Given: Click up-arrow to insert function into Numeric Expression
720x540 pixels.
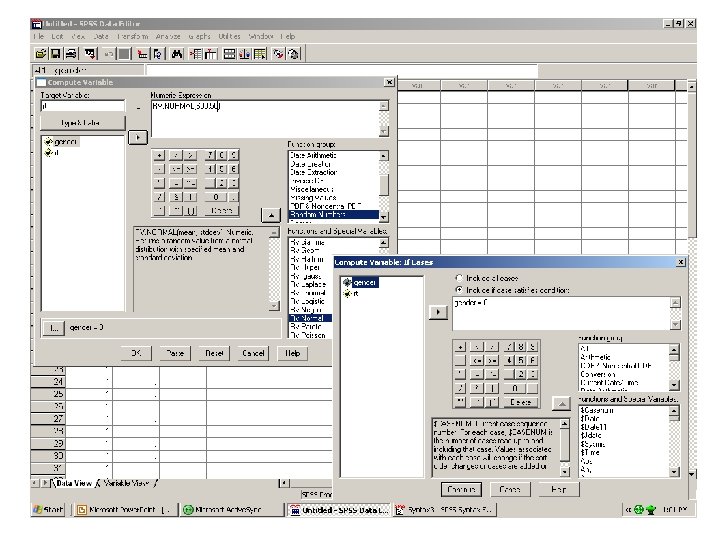Looking at the screenshot, I should click(271, 215).
